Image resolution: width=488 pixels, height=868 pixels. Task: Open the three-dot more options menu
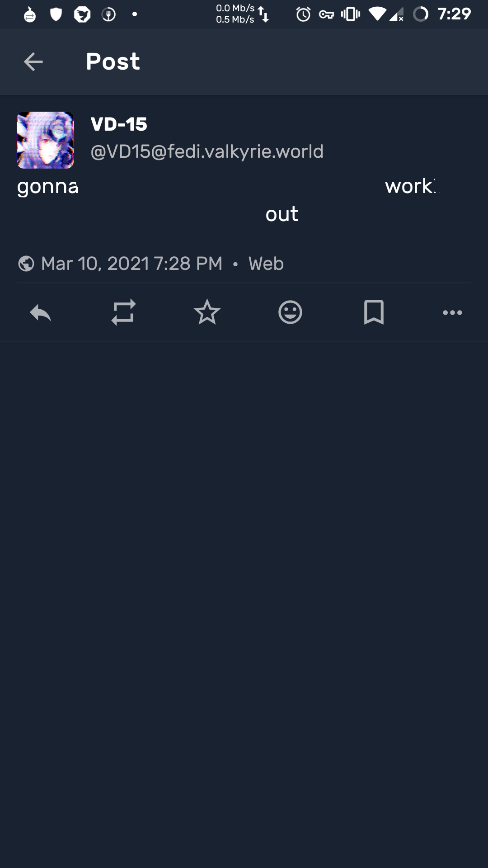coord(452,312)
